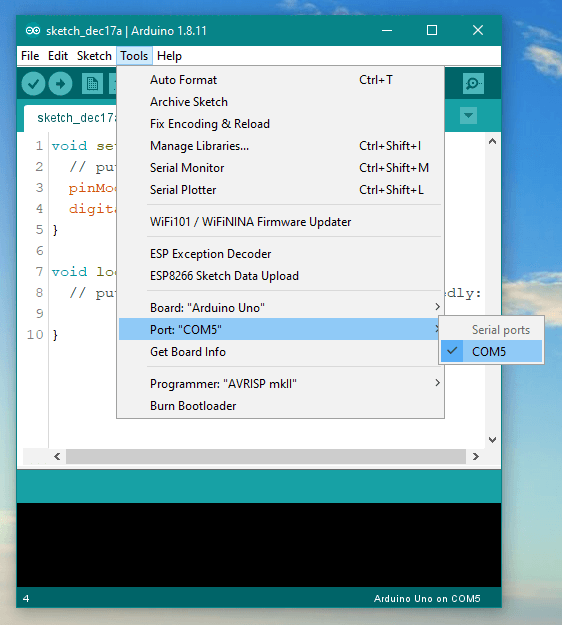
Task: Click Burn Bootloader
Action: click(281, 406)
